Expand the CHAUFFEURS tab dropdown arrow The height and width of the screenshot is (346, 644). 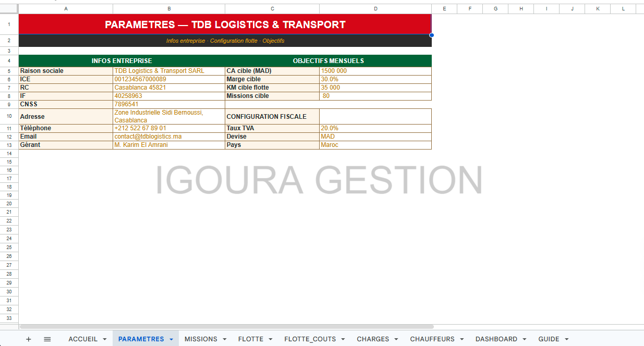[x=462, y=339]
